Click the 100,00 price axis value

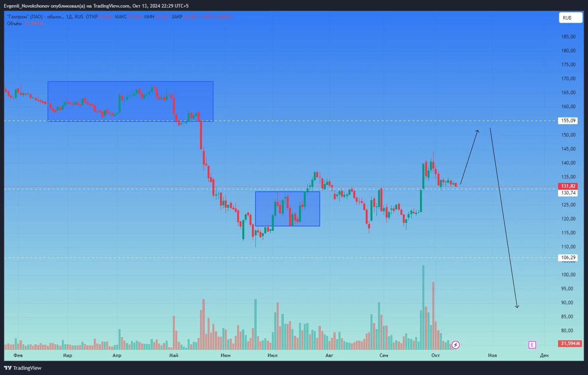pos(568,275)
